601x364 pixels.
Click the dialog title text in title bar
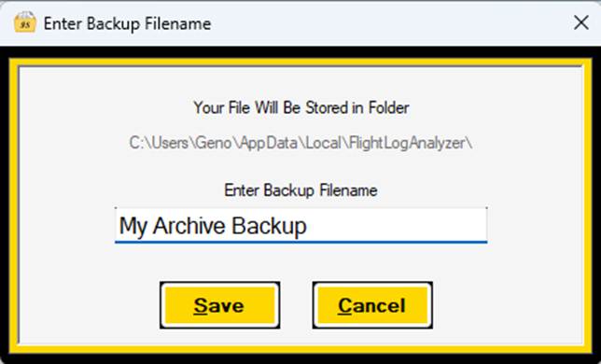[x=127, y=23]
